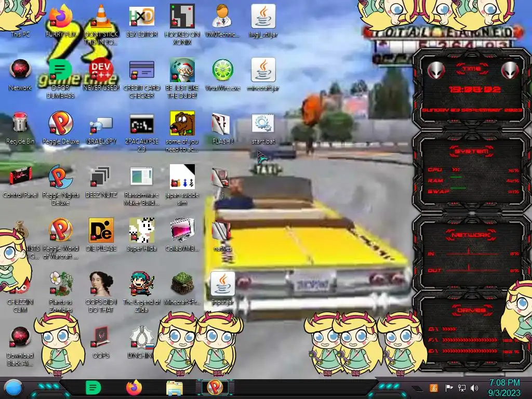Open the network tray icon

(462, 388)
